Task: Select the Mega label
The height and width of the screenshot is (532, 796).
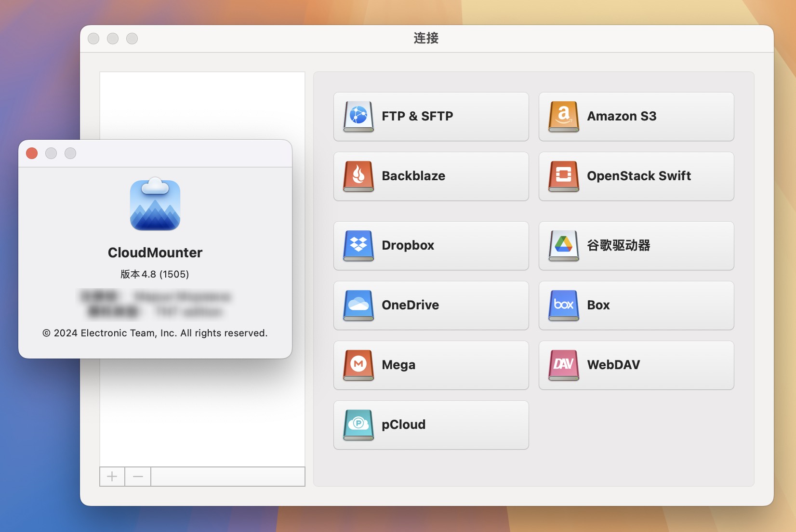Action: coord(398,365)
